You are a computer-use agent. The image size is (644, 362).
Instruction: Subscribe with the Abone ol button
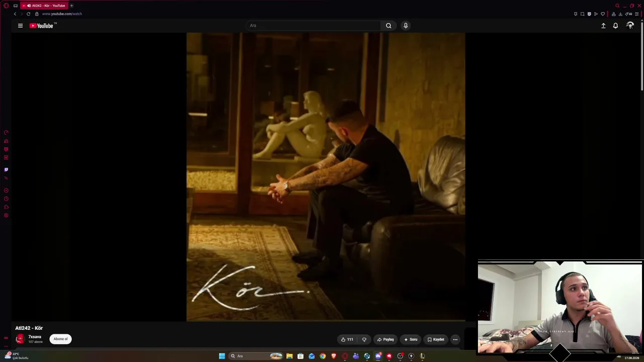pos(60,339)
